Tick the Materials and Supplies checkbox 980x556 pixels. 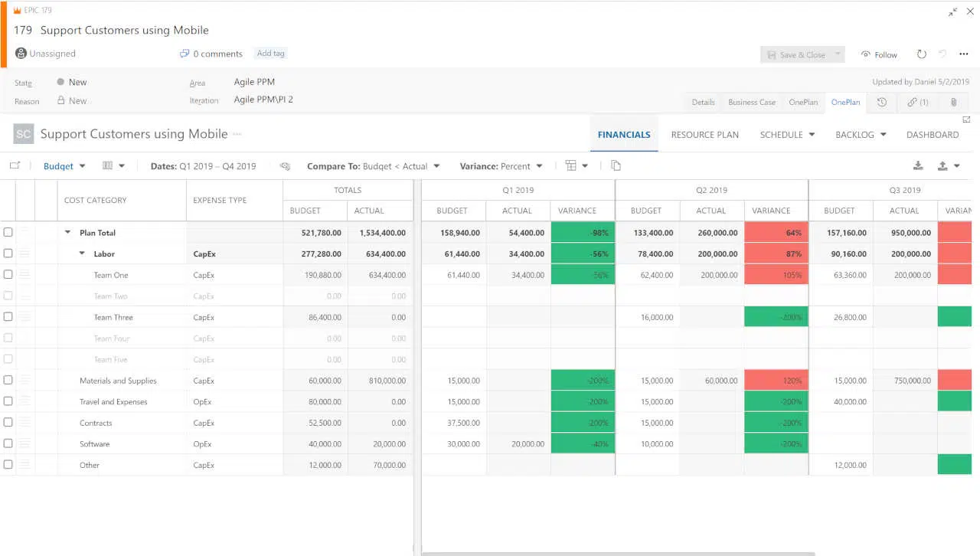pos(8,381)
